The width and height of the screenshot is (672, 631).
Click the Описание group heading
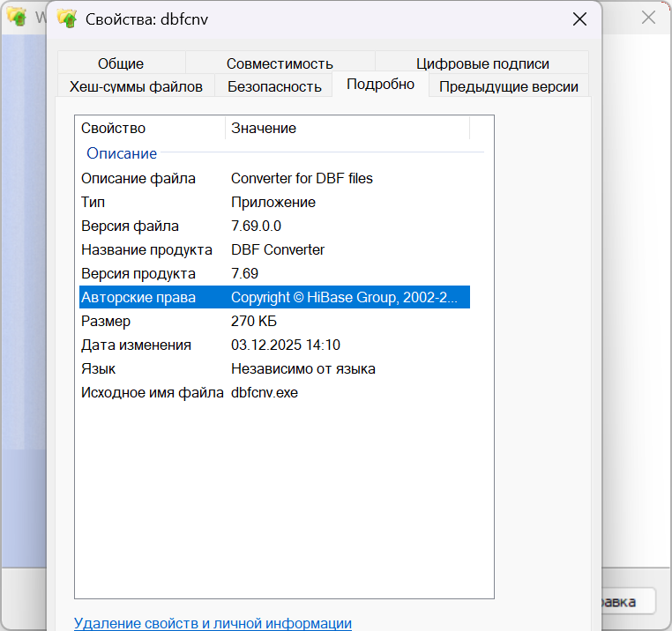(122, 153)
